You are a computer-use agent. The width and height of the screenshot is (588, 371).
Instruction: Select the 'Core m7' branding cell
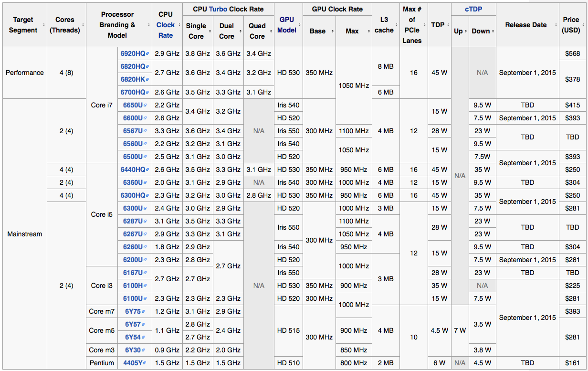click(102, 311)
